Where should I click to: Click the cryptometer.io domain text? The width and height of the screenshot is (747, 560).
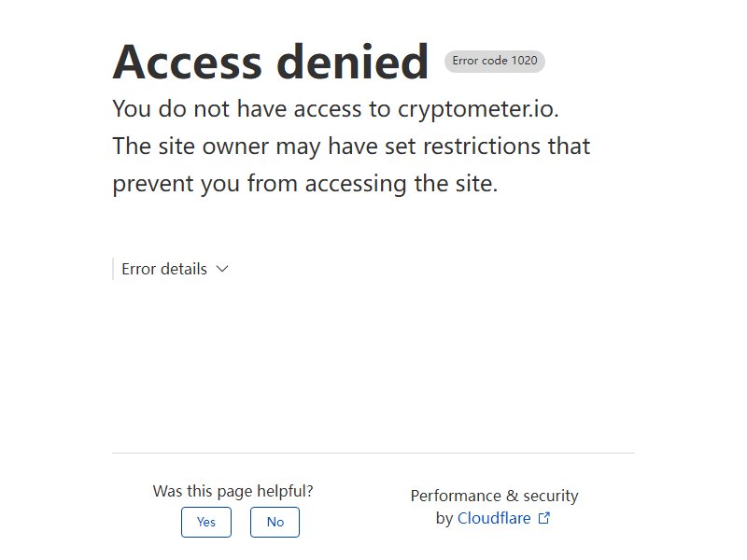click(x=478, y=109)
